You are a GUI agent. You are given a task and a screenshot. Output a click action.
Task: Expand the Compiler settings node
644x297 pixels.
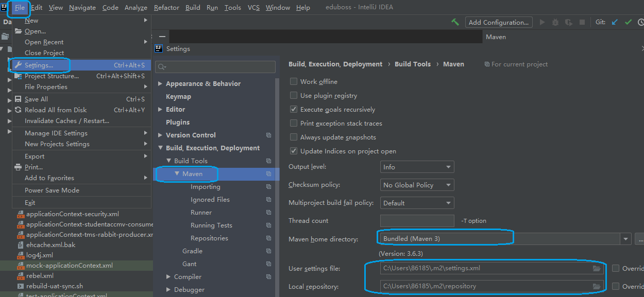tap(168, 277)
